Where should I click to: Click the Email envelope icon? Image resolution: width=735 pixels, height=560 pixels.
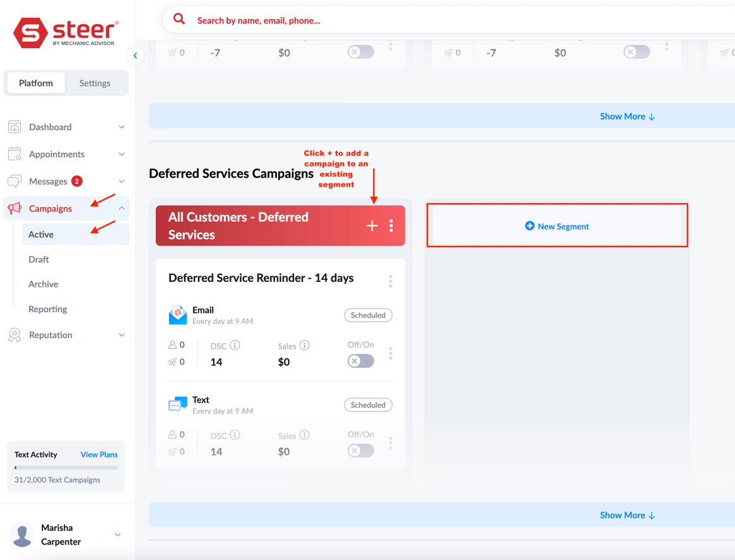coord(178,315)
